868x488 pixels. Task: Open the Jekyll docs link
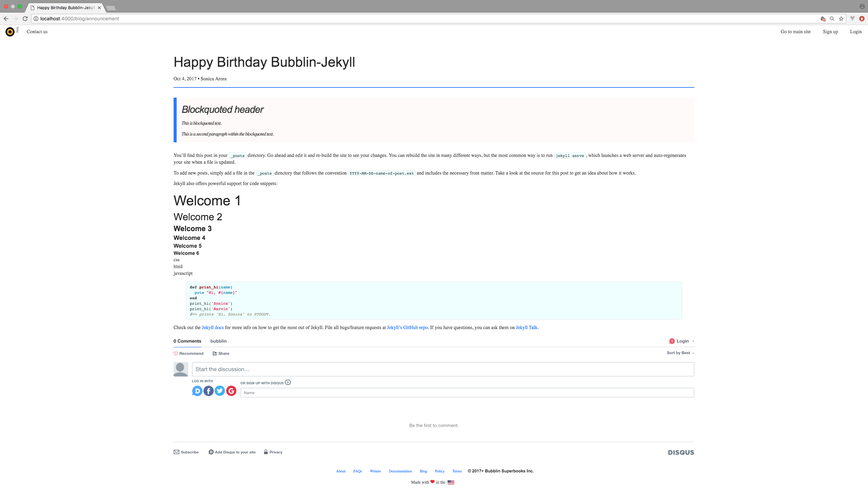213,327
